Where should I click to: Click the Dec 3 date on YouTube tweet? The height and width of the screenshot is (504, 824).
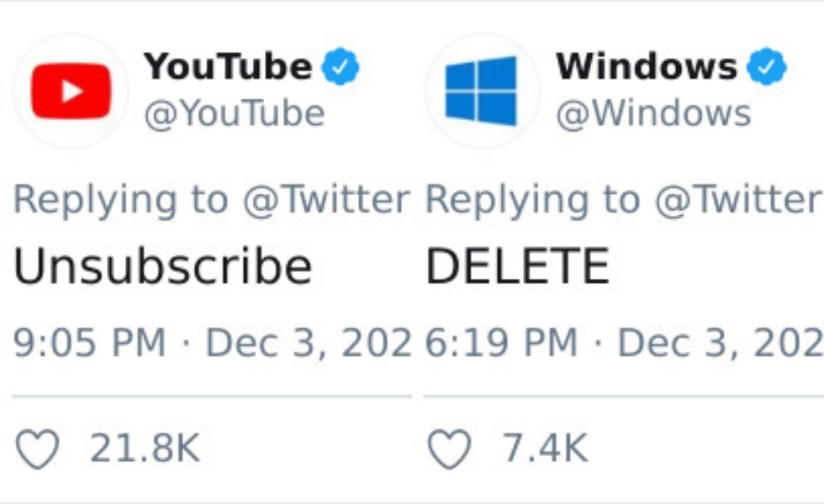point(308,343)
